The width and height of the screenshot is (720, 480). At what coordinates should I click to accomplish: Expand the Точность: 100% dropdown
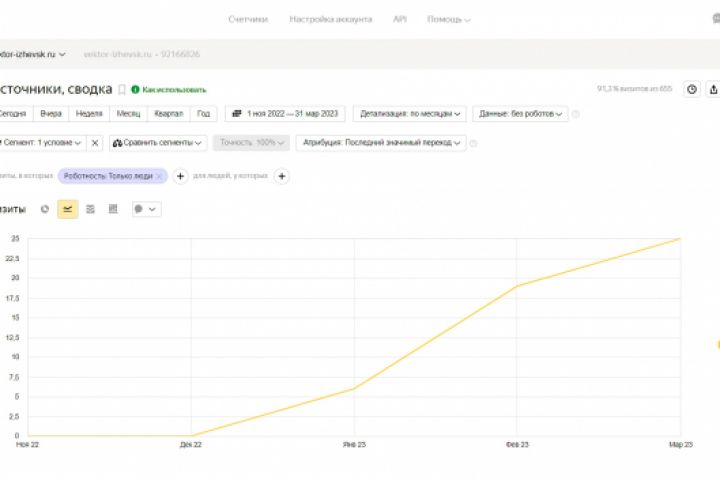pos(251,143)
